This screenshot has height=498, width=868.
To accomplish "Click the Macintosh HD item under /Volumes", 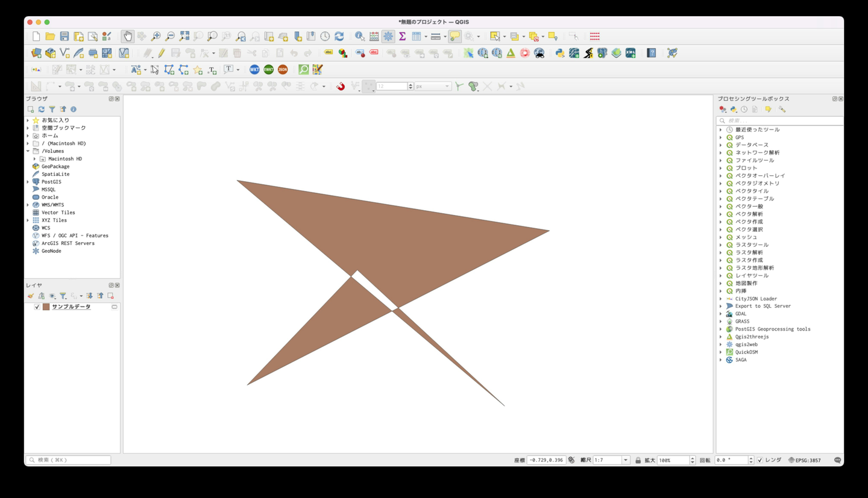I will click(x=65, y=159).
